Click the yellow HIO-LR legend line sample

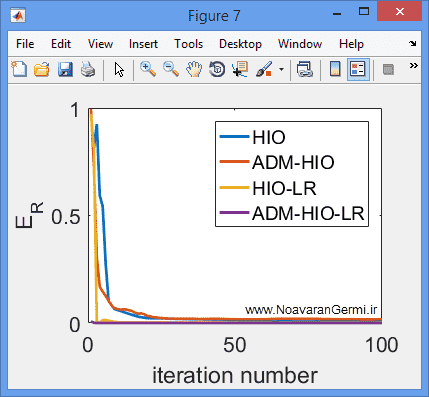click(235, 188)
